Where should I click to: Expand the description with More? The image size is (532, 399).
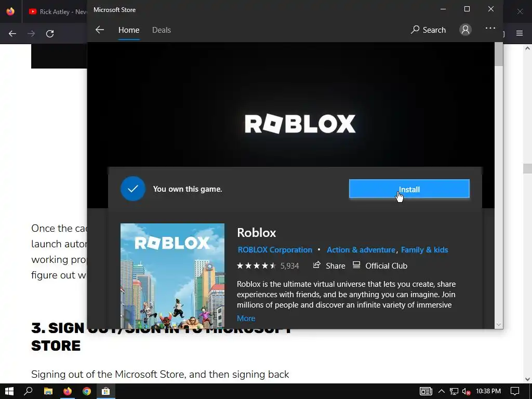246,318
